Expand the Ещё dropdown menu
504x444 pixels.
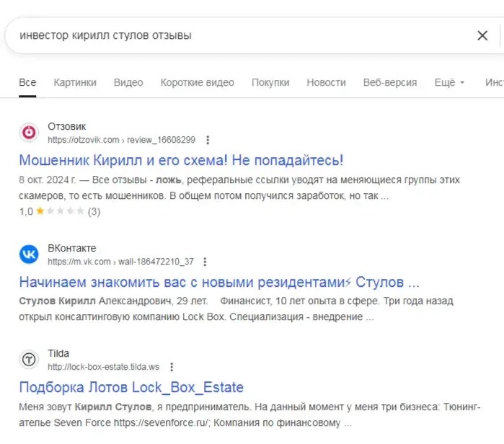pyautogui.click(x=449, y=83)
